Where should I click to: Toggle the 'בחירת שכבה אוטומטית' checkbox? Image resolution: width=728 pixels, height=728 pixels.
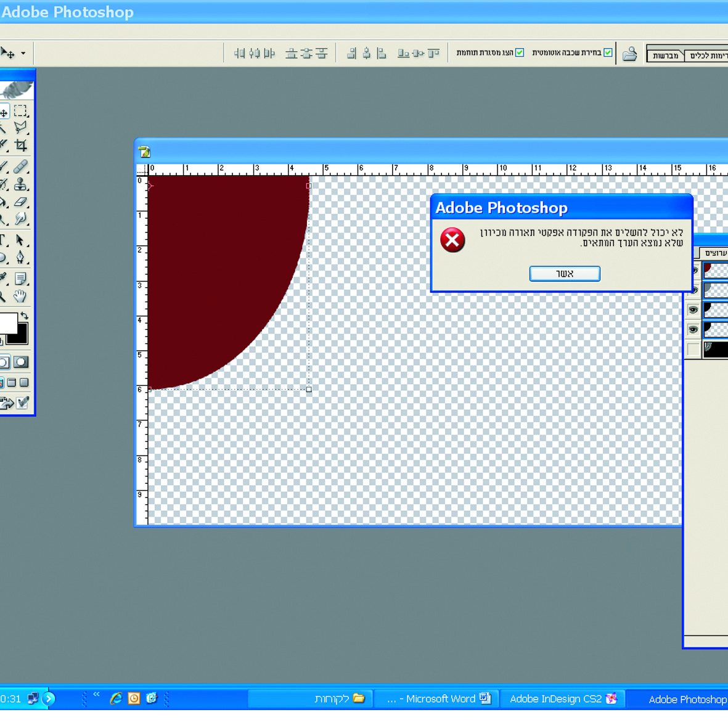pos(608,52)
